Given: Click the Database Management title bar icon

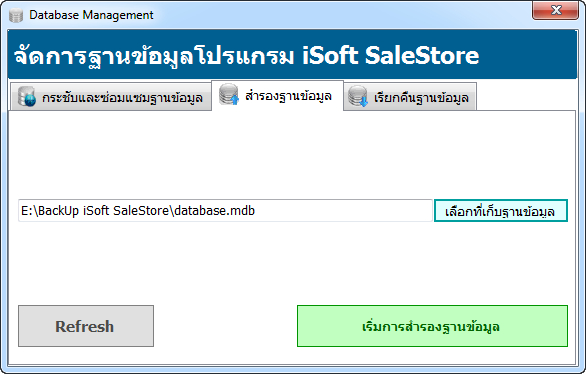Looking at the screenshot, I should coord(16,15).
